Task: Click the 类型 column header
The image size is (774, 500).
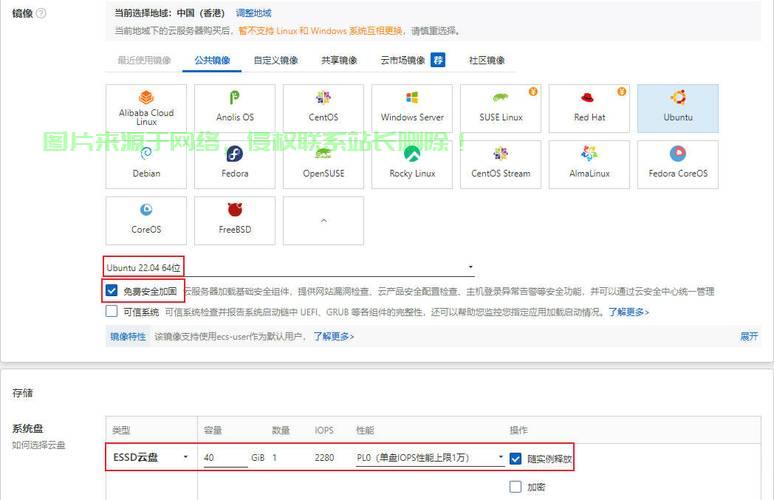Action: (x=121, y=430)
